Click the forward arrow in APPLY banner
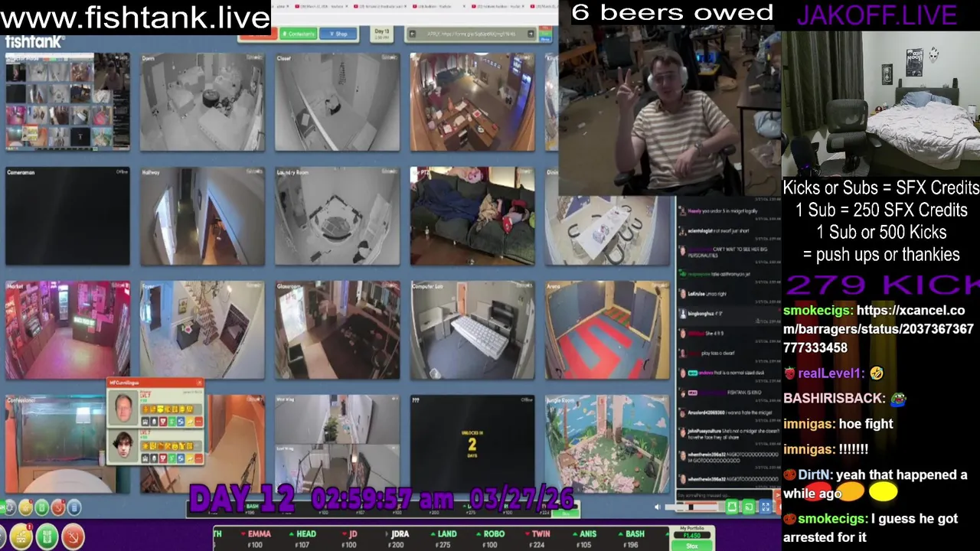 (531, 34)
